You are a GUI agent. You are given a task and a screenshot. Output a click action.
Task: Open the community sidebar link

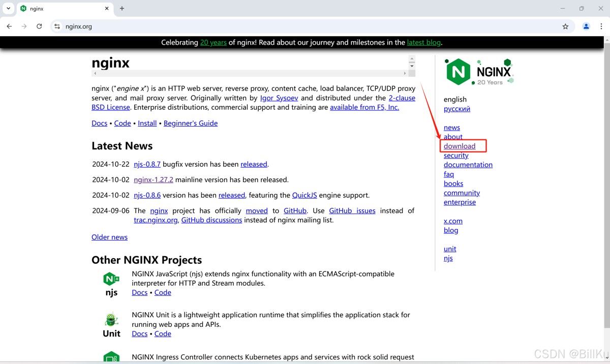[x=462, y=193]
